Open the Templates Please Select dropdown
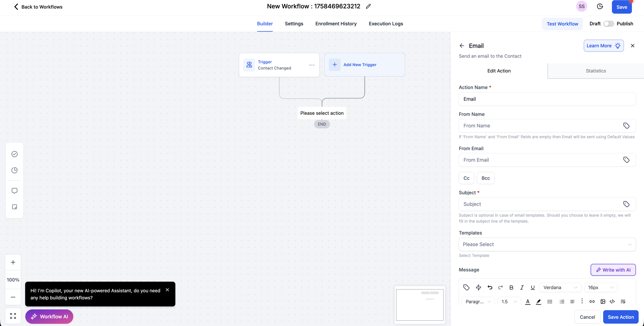644x326 pixels. point(547,244)
